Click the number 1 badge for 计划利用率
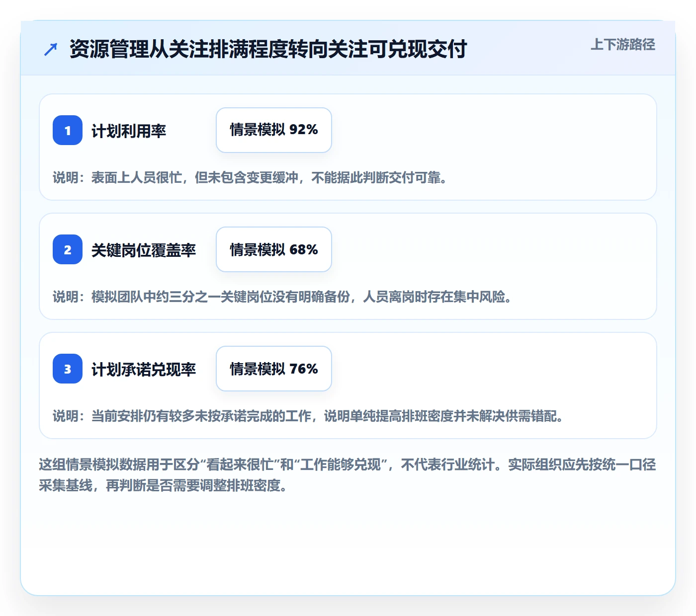 pyautogui.click(x=68, y=130)
